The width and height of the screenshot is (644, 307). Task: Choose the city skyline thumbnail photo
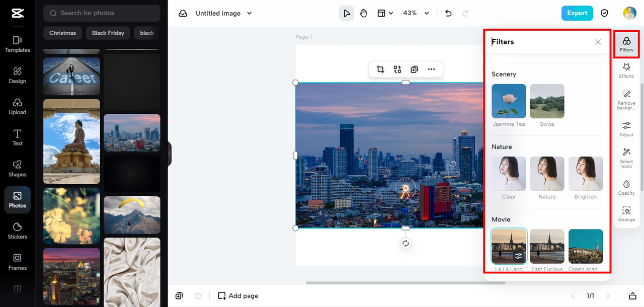pyautogui.click(x=132, y=133)
